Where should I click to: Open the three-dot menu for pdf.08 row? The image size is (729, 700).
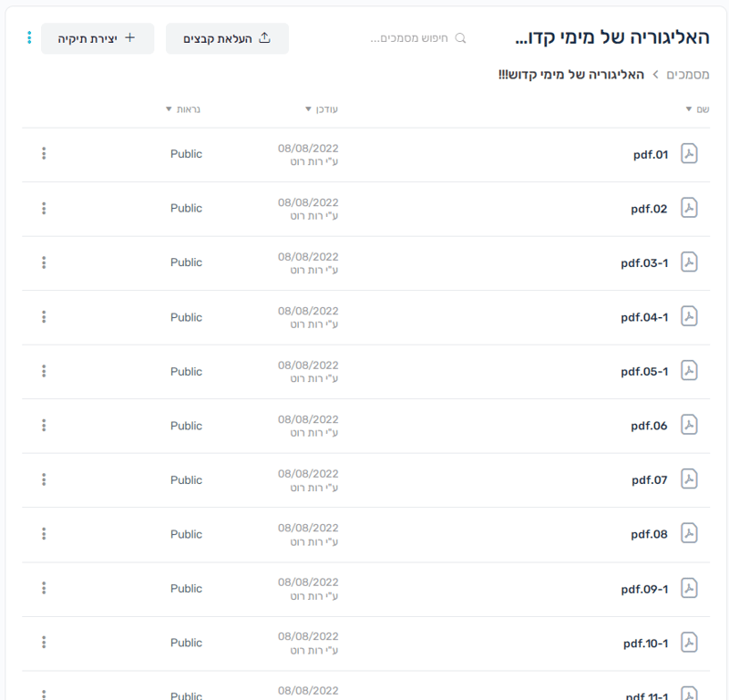pos(44,533)
